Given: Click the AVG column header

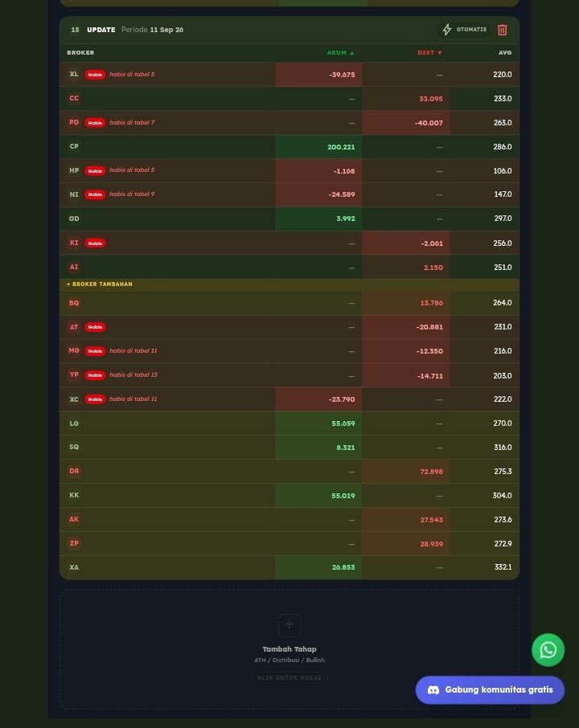Looking at the screenshot, I should click(x=505, y=53).
